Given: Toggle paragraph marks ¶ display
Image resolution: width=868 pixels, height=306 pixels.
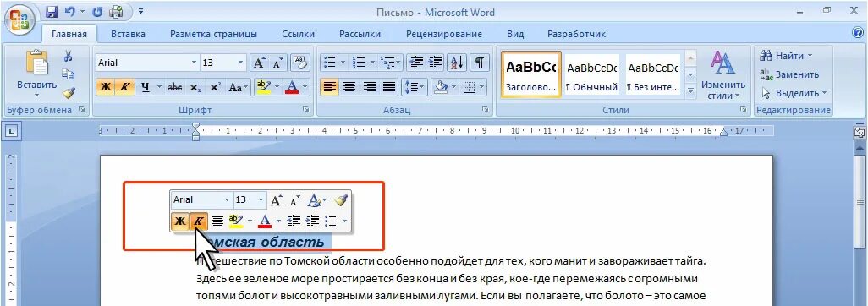Looking at the screenshot, I should pos(479,63).
